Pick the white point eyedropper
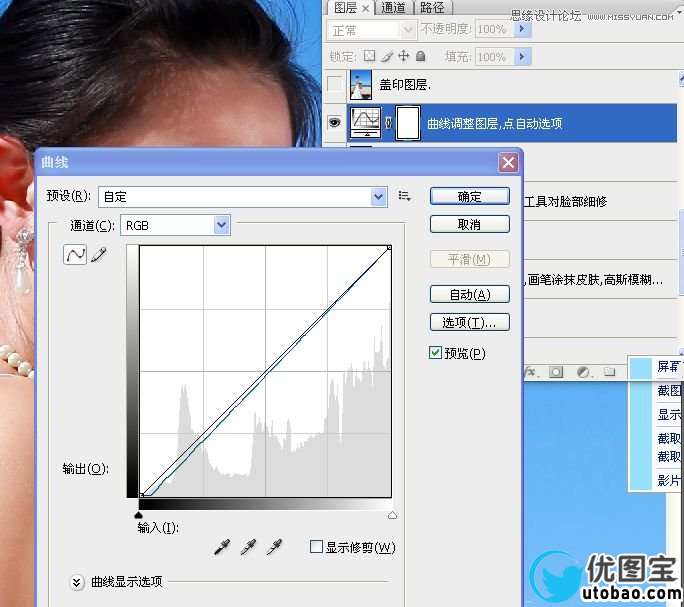Viewport: 684px width, 607px height. coord(274,546)
